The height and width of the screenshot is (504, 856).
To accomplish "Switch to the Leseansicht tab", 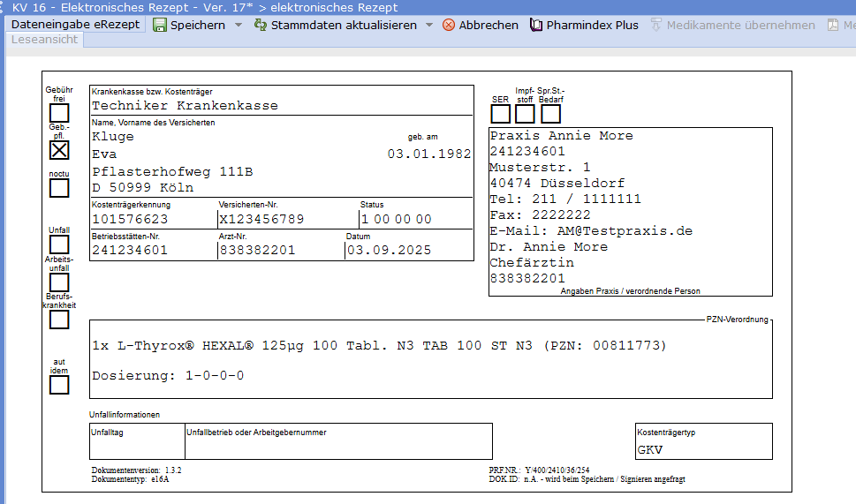I will pyautogui.click(x=45, y=40).
